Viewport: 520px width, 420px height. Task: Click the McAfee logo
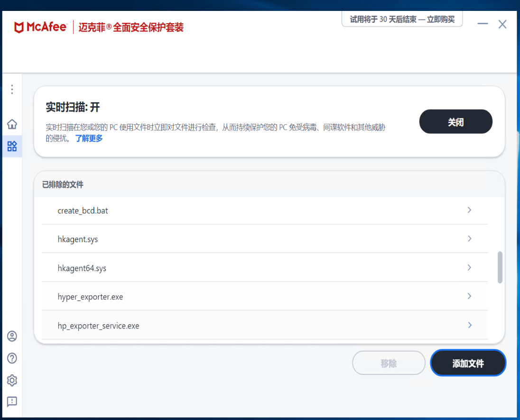40,27
